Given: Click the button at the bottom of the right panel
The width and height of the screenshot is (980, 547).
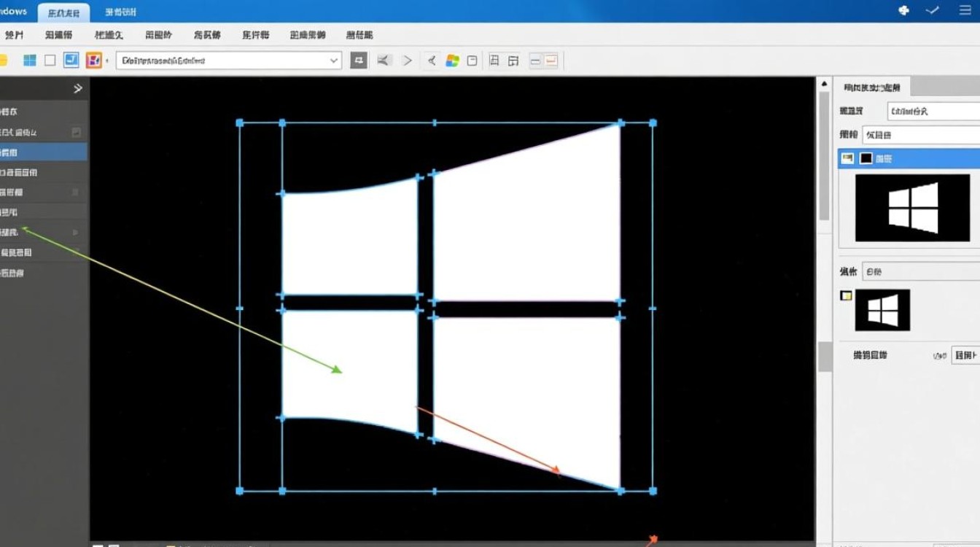Looking at the screenshot, I should 965,355.
